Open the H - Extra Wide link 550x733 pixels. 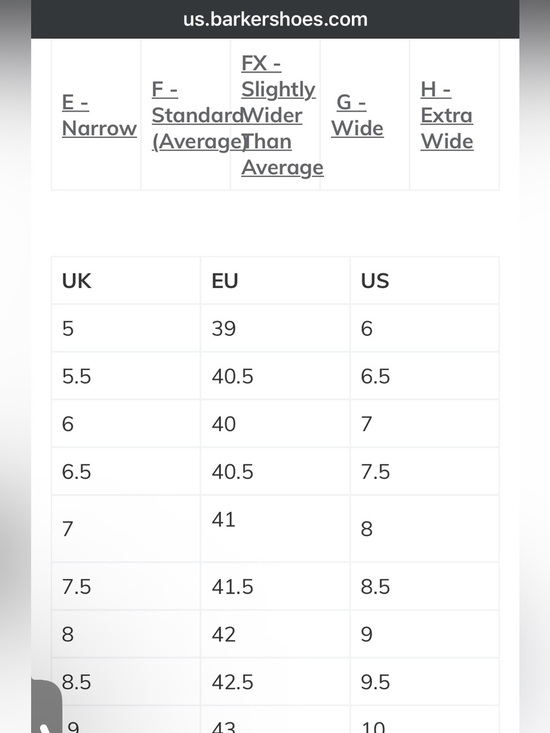(447, 115)
